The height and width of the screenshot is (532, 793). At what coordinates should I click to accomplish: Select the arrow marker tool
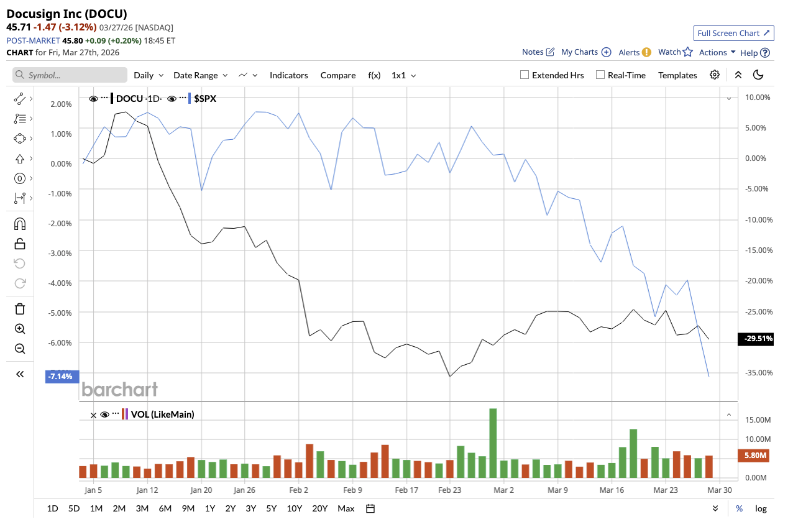(20, 158)
